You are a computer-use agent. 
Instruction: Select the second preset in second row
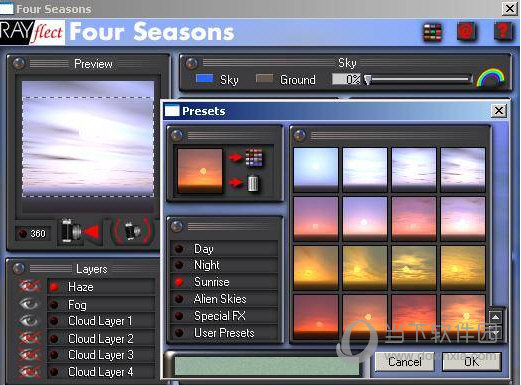365,219
